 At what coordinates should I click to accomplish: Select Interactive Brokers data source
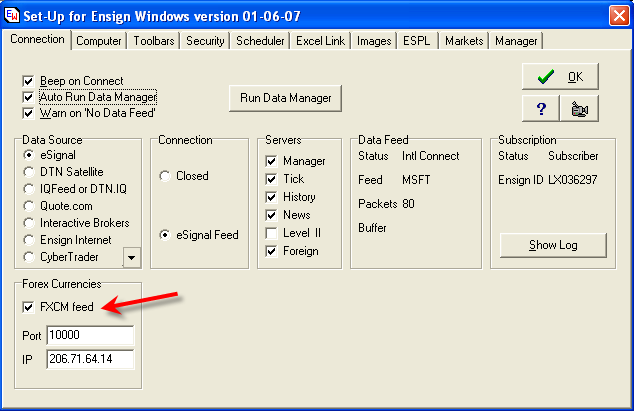[29, 223]
